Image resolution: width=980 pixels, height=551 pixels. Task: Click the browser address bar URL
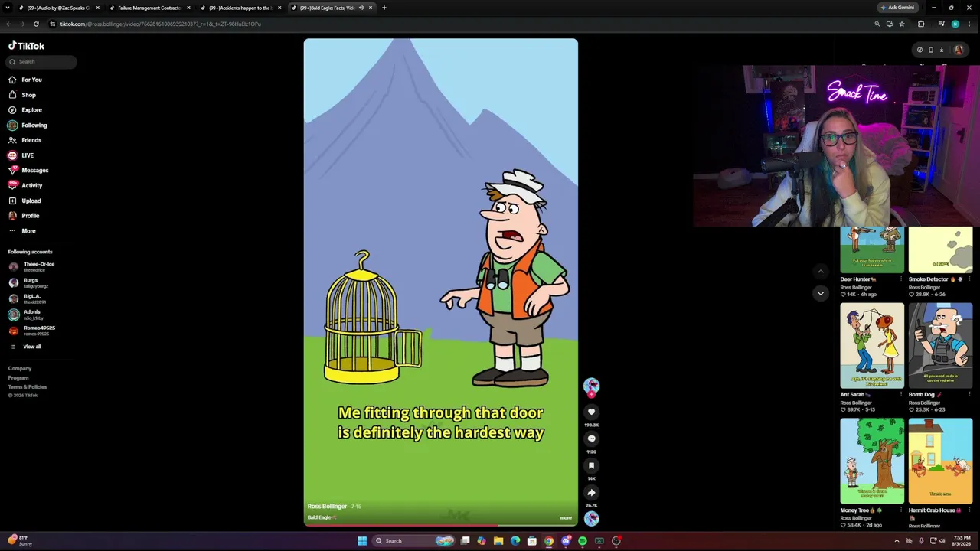(x=161, y=24)
